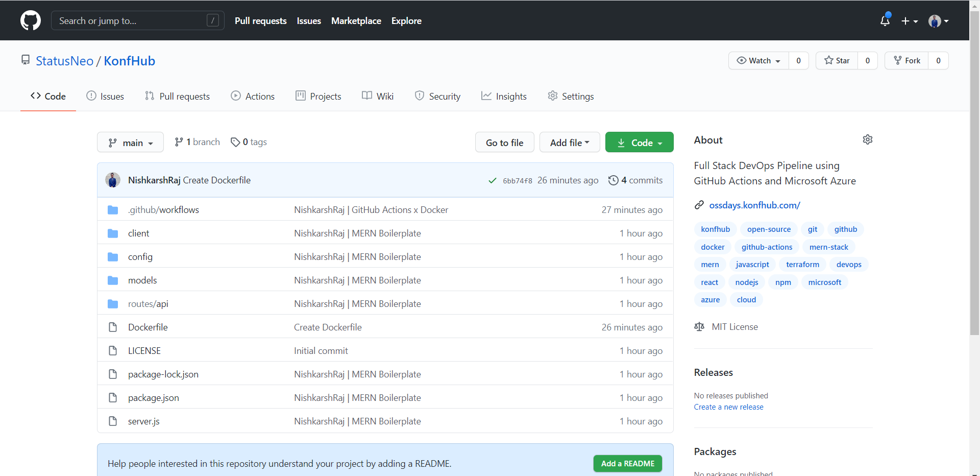Switch to the Insights tab
Screen dimensions: 980x476
click(504, 96)
